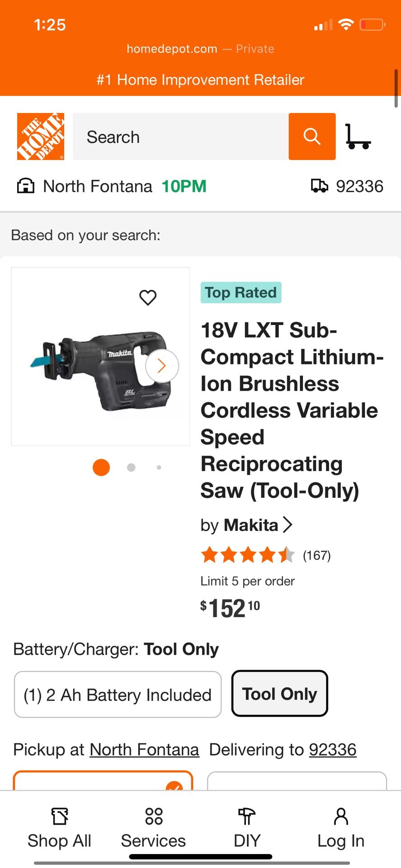
Task: Tap the store pickup icon beside North Fontana
Action: 25,186
